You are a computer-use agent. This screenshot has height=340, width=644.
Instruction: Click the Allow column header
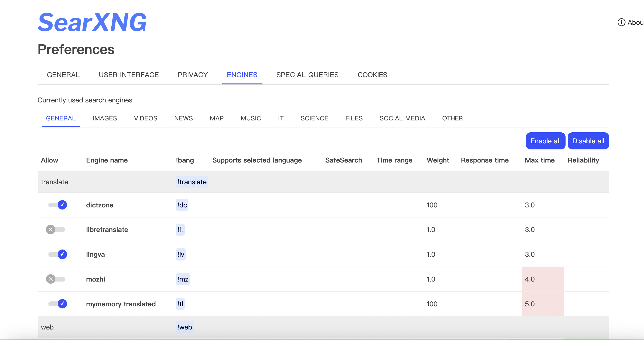coord(49,160)
